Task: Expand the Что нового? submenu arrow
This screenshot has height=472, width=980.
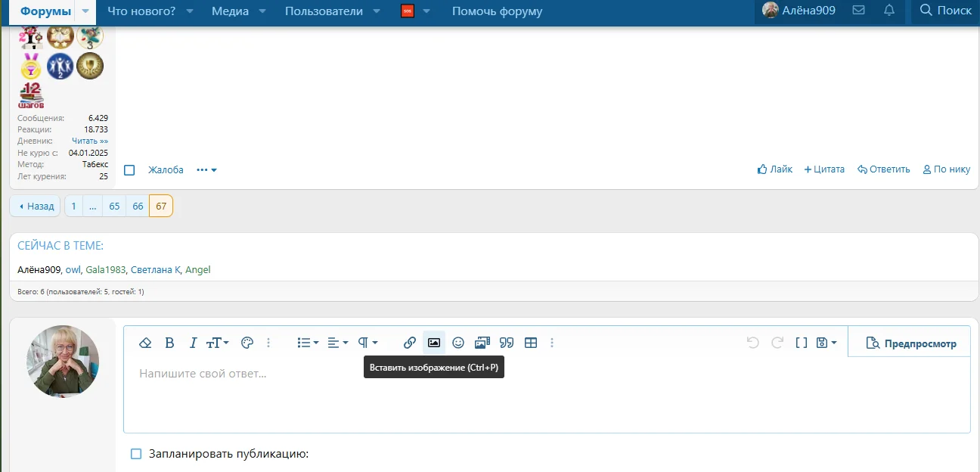Action: pos(190,11)
